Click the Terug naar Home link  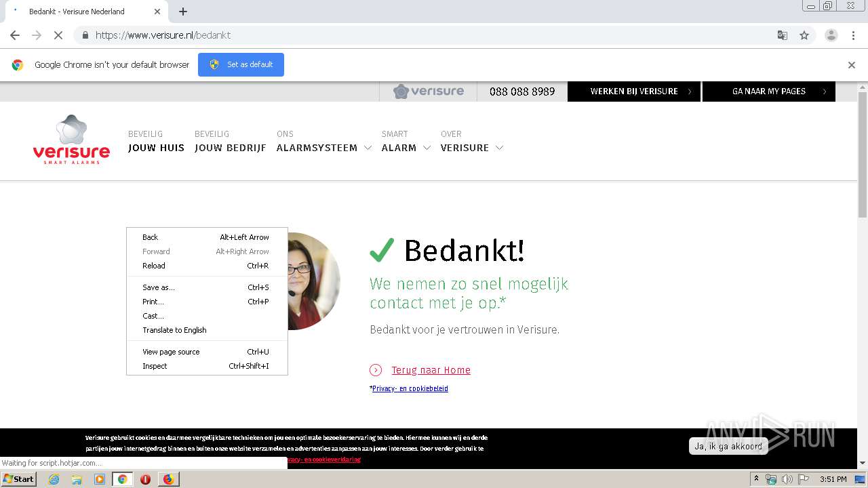pyautogui.click(x=431, y=370)
